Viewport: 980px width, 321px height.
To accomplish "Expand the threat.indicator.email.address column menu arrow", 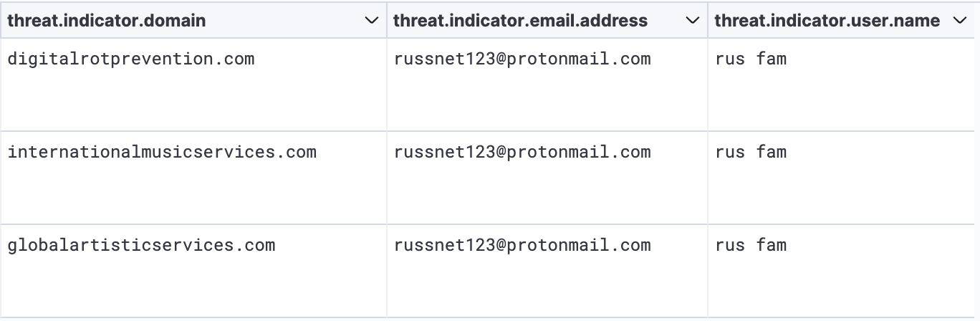I will tap(692, 21).
